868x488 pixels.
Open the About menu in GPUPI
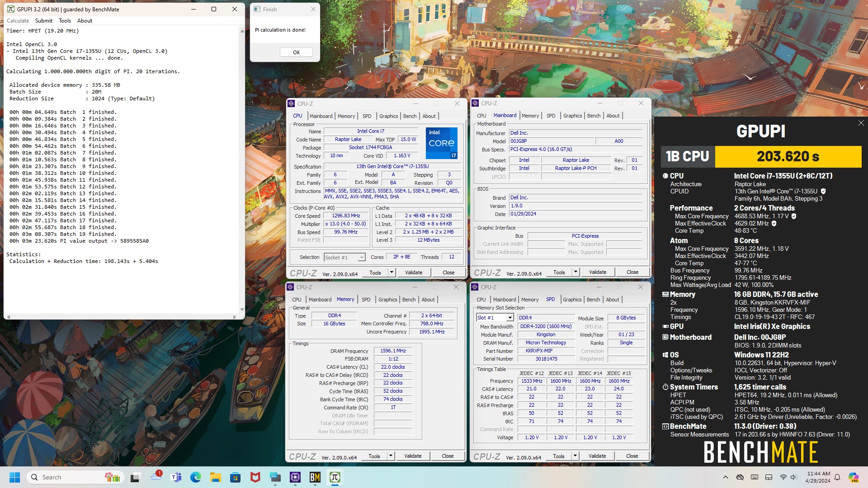(85, 21)
